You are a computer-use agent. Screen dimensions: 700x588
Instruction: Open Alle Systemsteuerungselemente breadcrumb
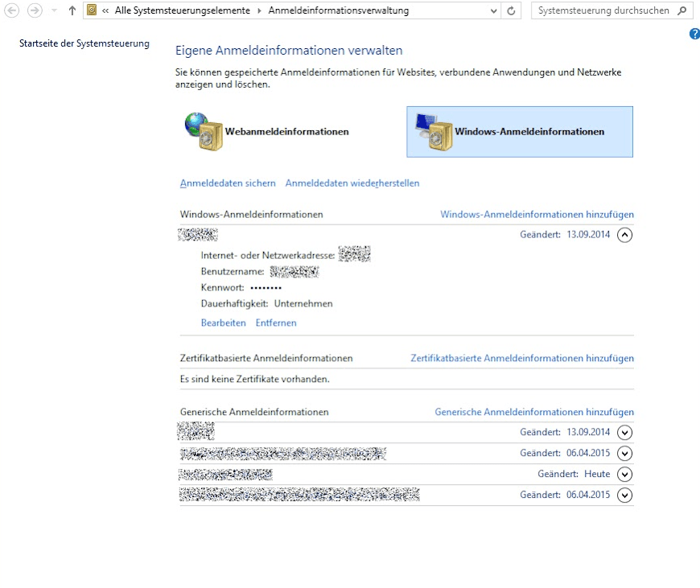182,10
